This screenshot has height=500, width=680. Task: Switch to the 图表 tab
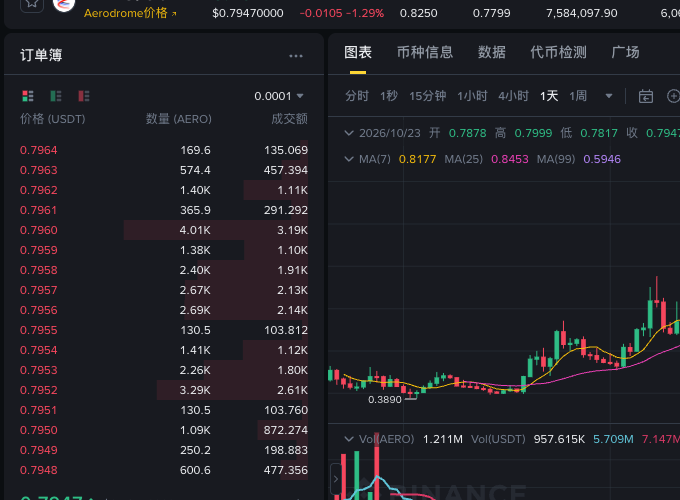[x=358, y=52]
